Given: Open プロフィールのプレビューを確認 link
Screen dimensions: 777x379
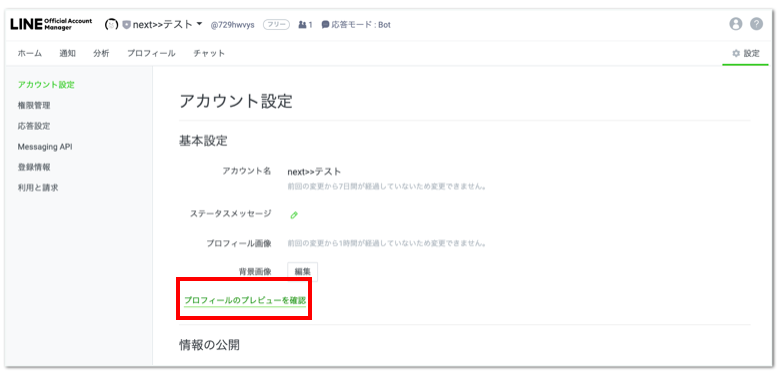Looking at the screenshot, I should pos(245,300).
